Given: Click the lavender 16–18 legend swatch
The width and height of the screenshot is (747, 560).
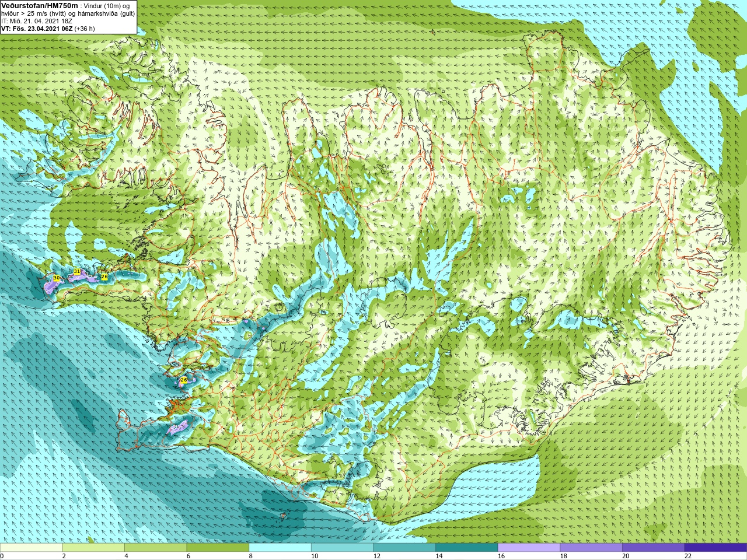Looking at the screenshot, I should [529, 548].
